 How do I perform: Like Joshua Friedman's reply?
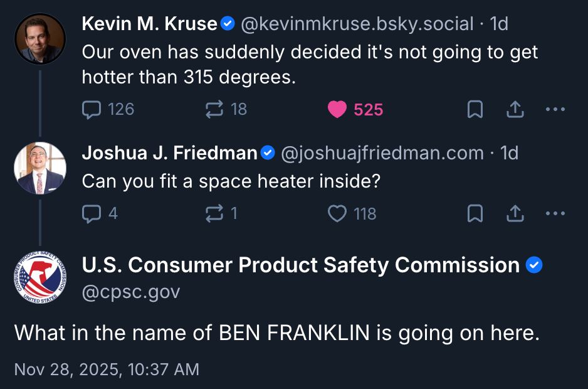(x=337, y=214)
